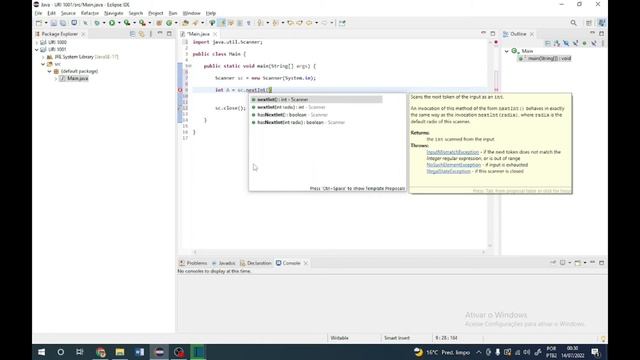Click the Next Annotation toolbar icon
This screenshot has width=640, height=360.
click(260, 23)
